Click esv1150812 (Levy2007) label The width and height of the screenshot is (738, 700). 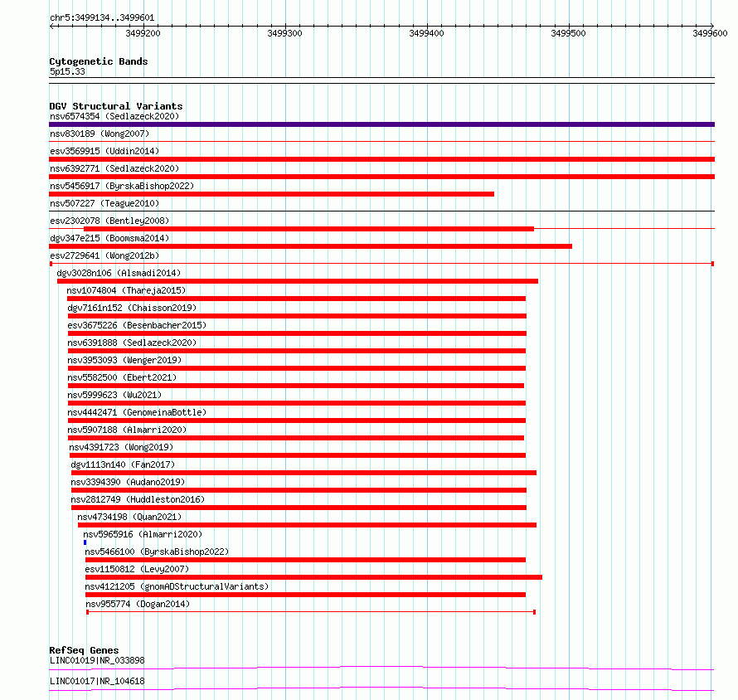(x=137, y=569)
